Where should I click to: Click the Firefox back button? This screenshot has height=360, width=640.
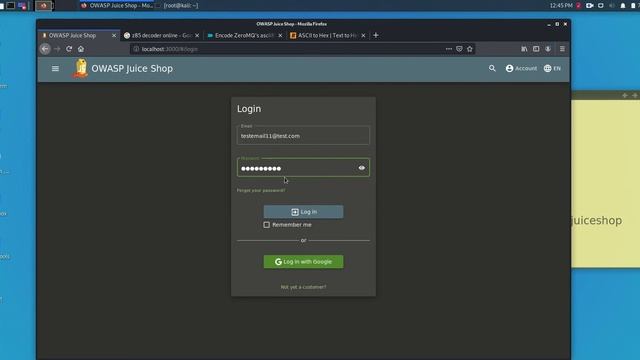coord(45,49)
